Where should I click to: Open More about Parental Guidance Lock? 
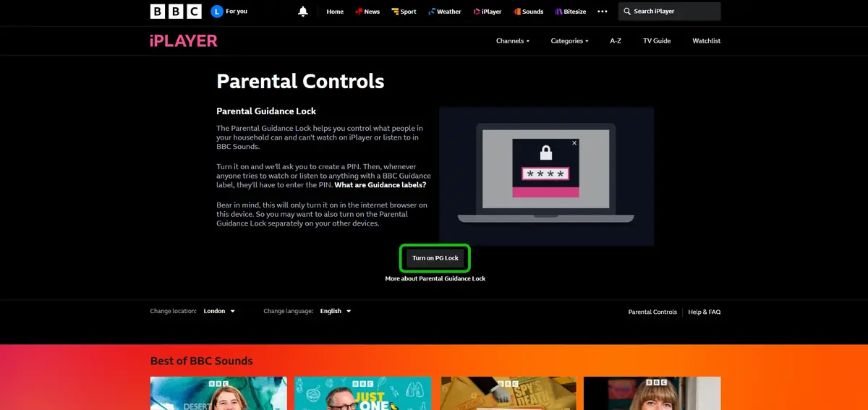[x=435, y=278]
